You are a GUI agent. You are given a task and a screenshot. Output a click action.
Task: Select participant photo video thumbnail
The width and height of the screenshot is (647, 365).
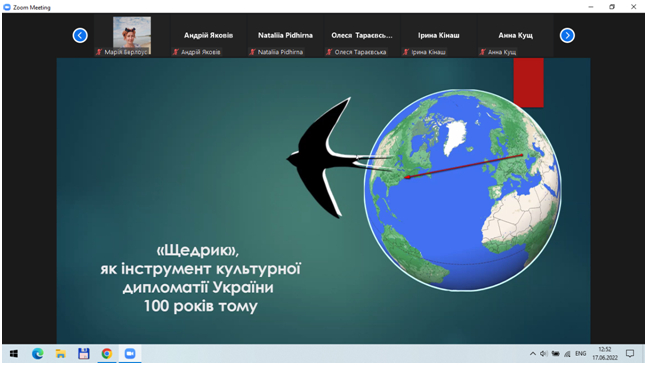coord(132,35)
